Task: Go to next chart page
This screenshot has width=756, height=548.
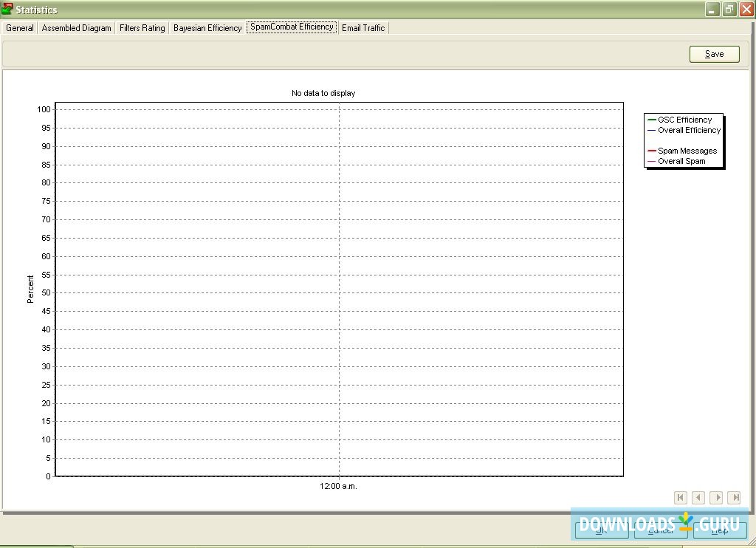Action: (x=716, y=497)
